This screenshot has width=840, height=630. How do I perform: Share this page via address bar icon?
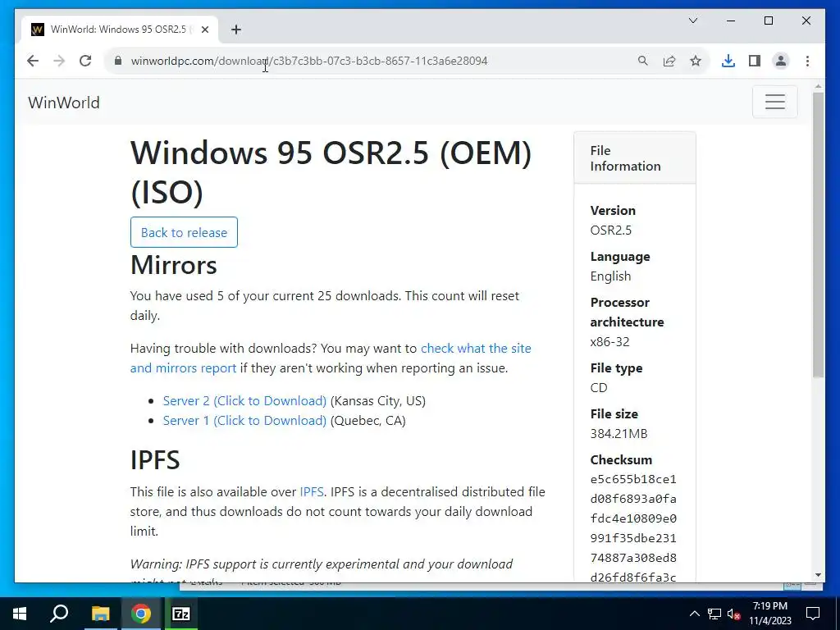point(669,61)
